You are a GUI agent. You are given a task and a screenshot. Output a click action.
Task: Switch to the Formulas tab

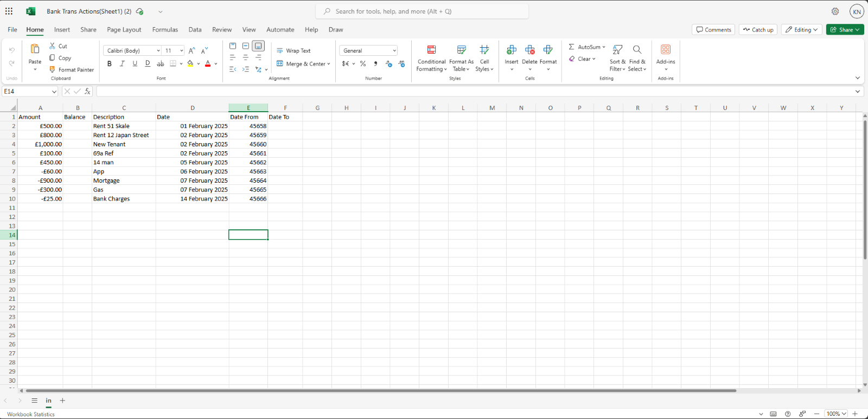coord(165,30)
